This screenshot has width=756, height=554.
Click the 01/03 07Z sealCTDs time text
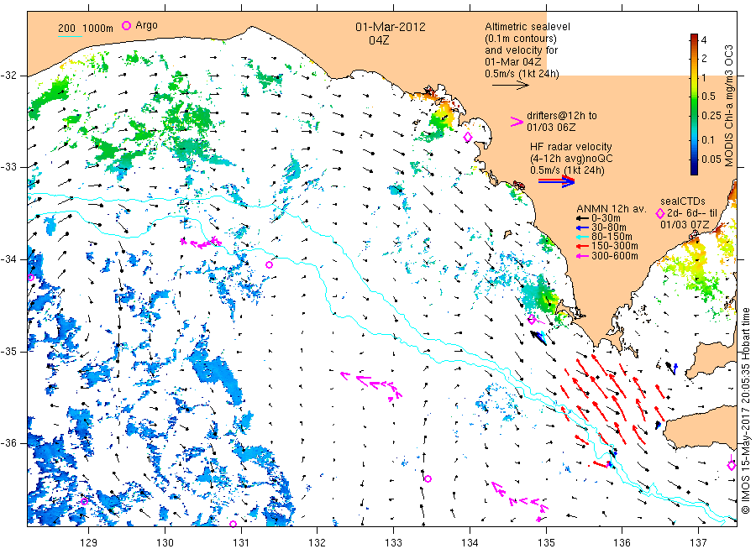click(685, 224)
